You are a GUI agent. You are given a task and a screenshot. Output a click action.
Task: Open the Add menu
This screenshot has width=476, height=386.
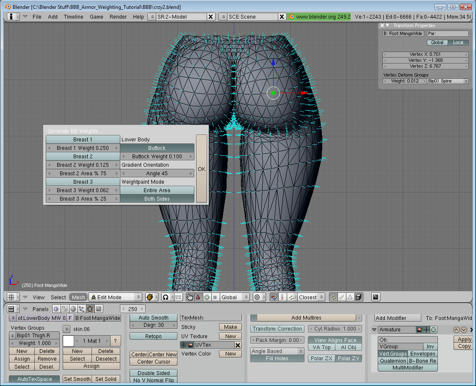52,16
